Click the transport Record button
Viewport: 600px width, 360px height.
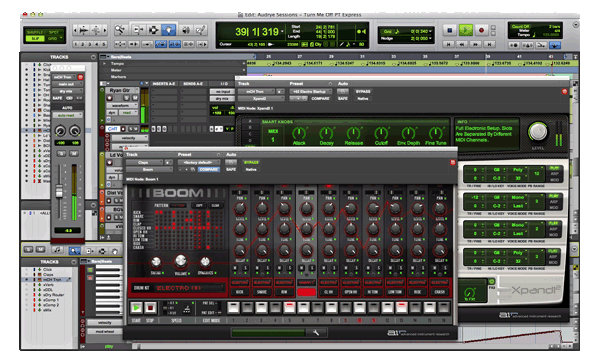[x=481, y=30]
